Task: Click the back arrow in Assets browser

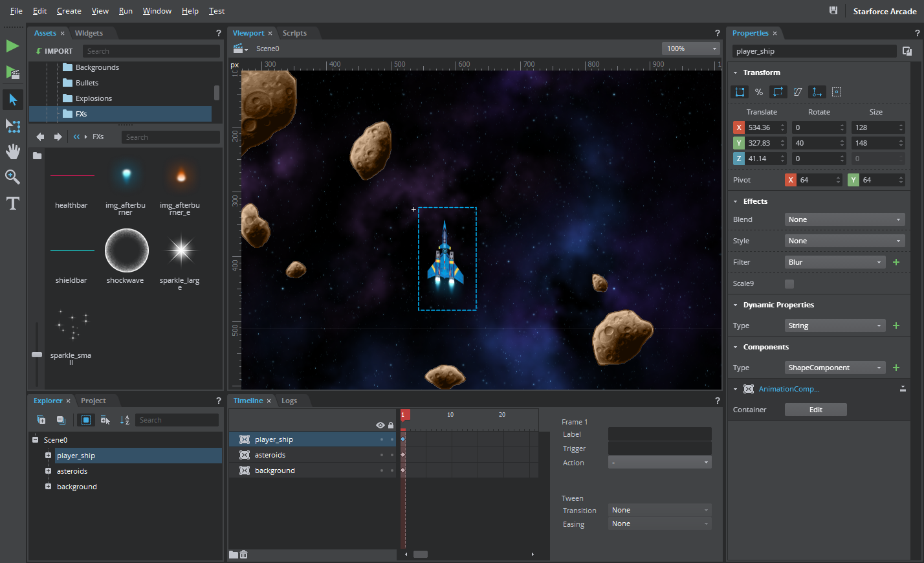Action: [x=40, y=137]
